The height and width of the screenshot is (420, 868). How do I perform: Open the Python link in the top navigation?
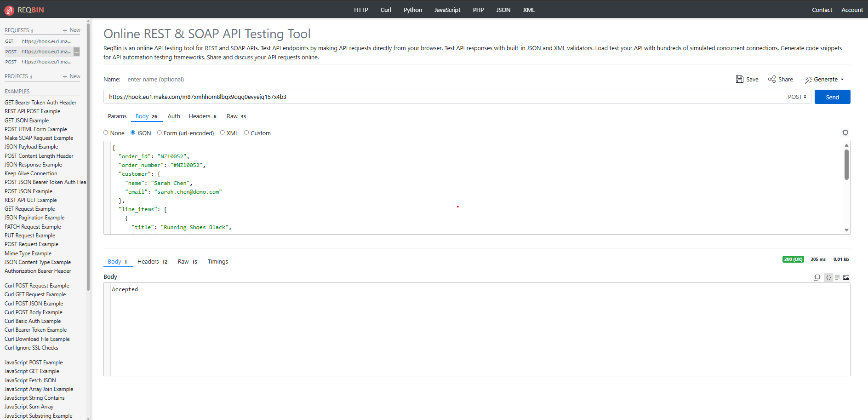pyautogui.click(x=413, y=10)
